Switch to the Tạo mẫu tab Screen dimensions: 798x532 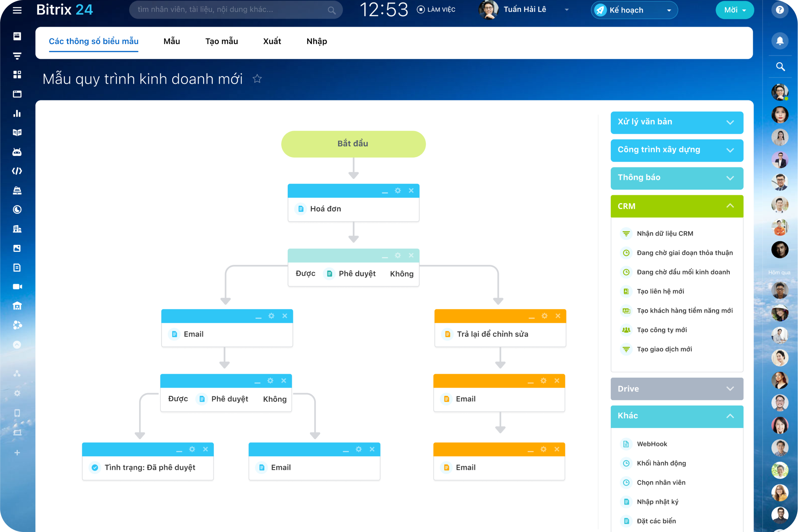click(x=221, y=41)
